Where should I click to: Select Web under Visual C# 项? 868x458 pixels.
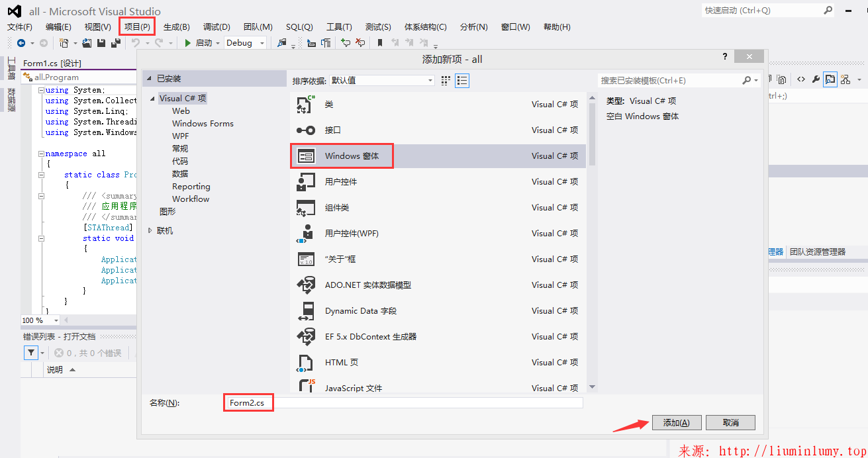pyautogui.click(x=181, y=111)
